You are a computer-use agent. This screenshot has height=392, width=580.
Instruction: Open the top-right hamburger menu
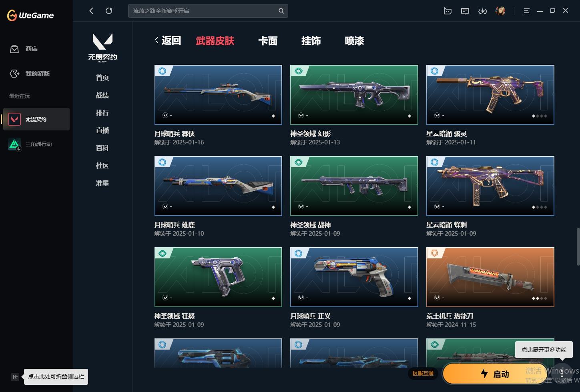526,11
